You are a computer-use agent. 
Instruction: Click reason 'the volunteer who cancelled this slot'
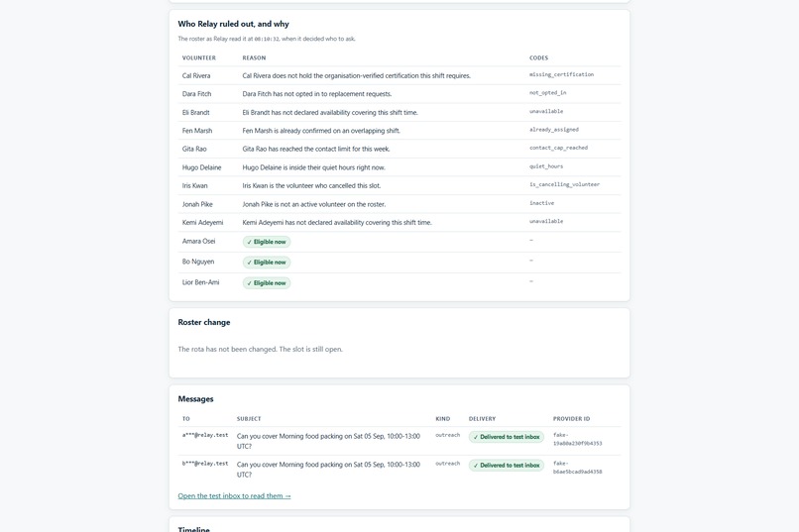(311, 186)
